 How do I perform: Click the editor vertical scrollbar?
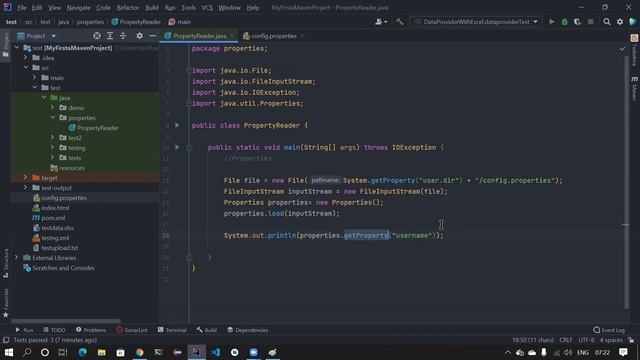tap(627, 182)
